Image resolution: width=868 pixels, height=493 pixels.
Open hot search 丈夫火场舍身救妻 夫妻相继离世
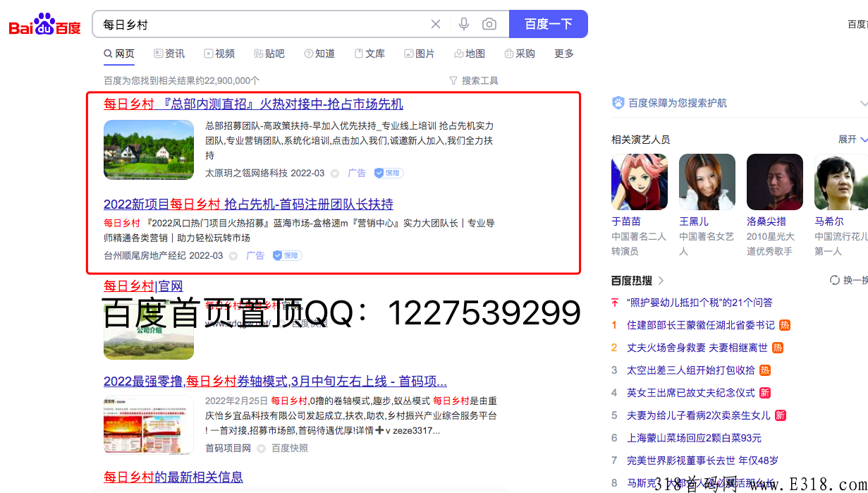coord(697,348)
